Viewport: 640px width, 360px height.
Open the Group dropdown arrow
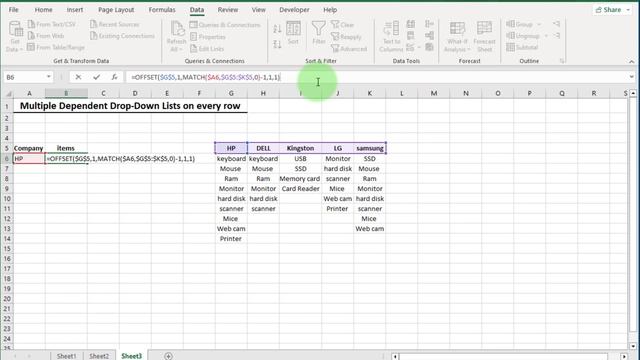click(539, 24)
